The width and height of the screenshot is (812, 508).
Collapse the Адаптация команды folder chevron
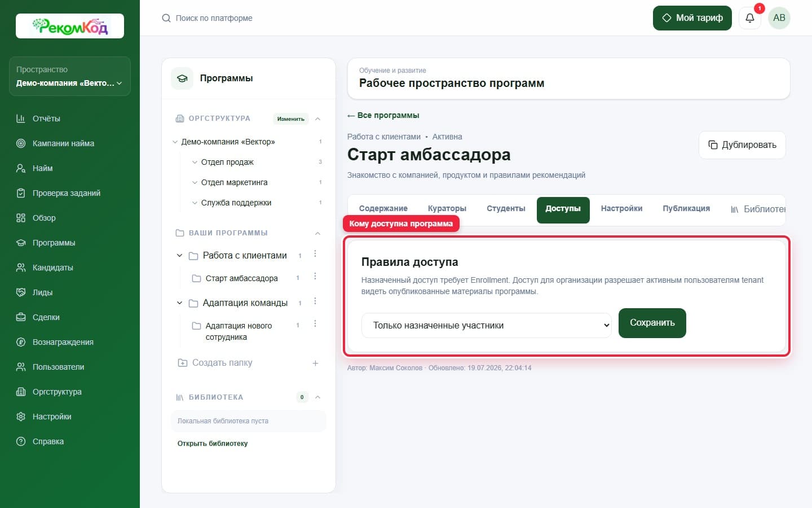point(179,303)
